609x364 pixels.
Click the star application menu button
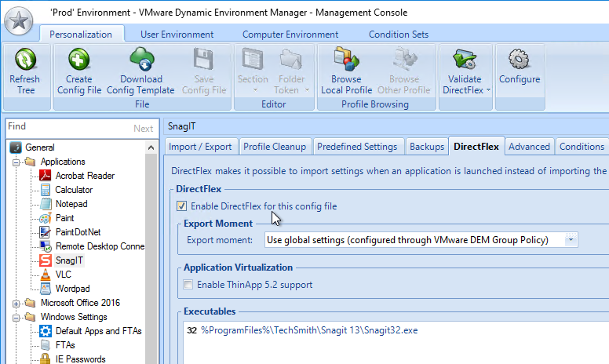coord(18,20)
